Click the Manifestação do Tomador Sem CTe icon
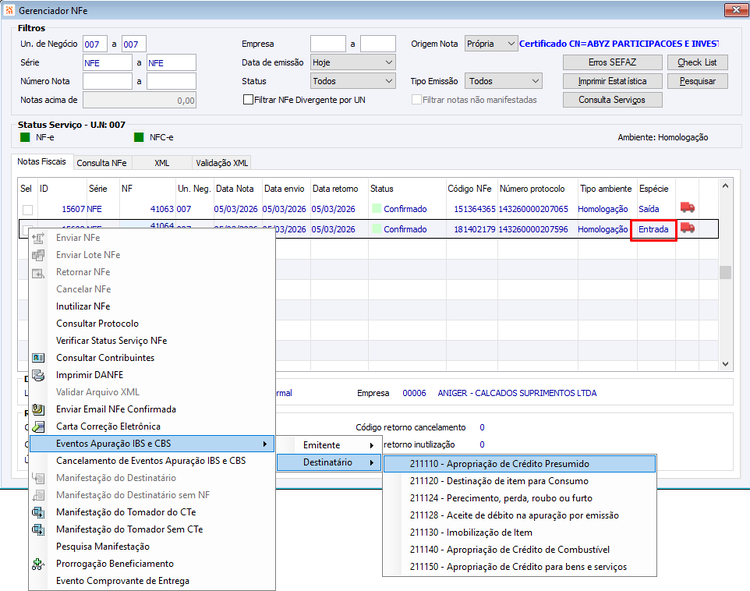This screenshot has height=591, width=750. (38, 529)
